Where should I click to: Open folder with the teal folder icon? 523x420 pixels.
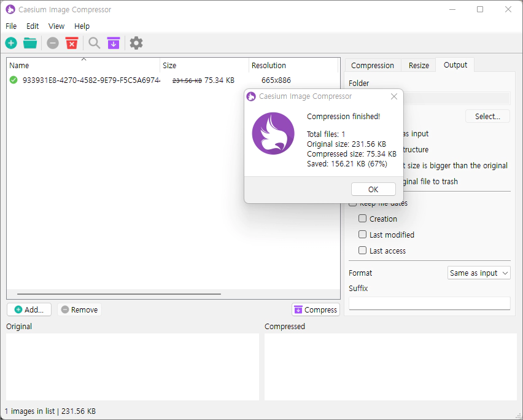(30, 43)
